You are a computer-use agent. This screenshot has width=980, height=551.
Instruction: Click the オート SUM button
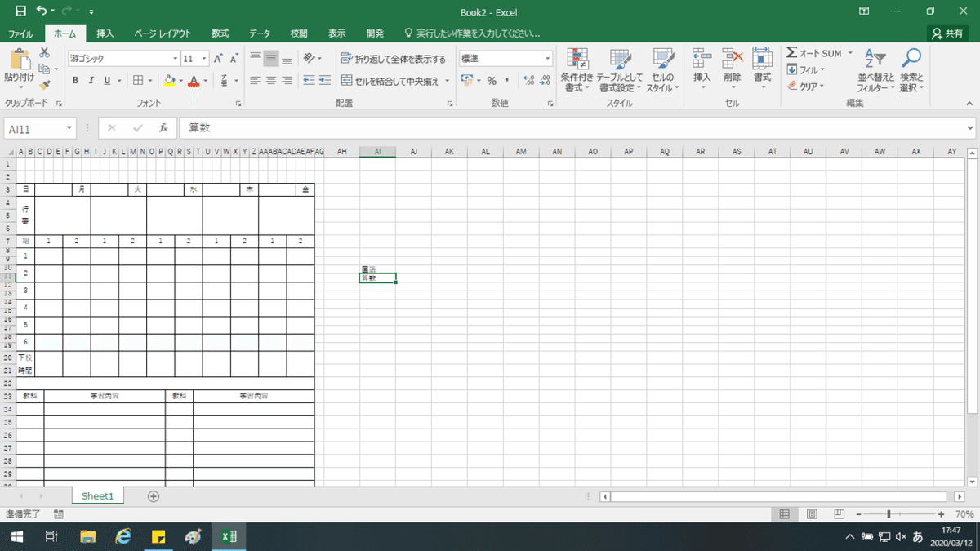814,53
